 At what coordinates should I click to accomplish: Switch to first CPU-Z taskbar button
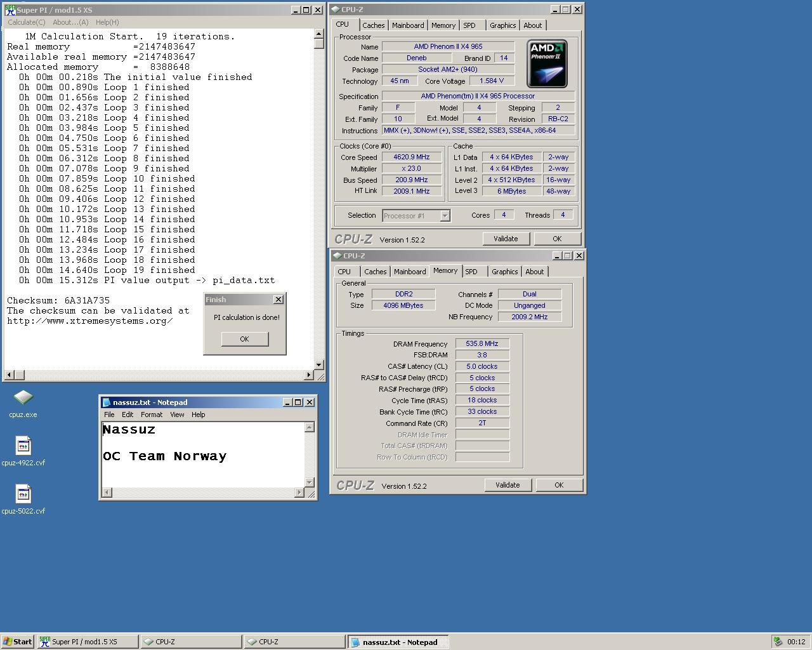[x=192, y=642]
